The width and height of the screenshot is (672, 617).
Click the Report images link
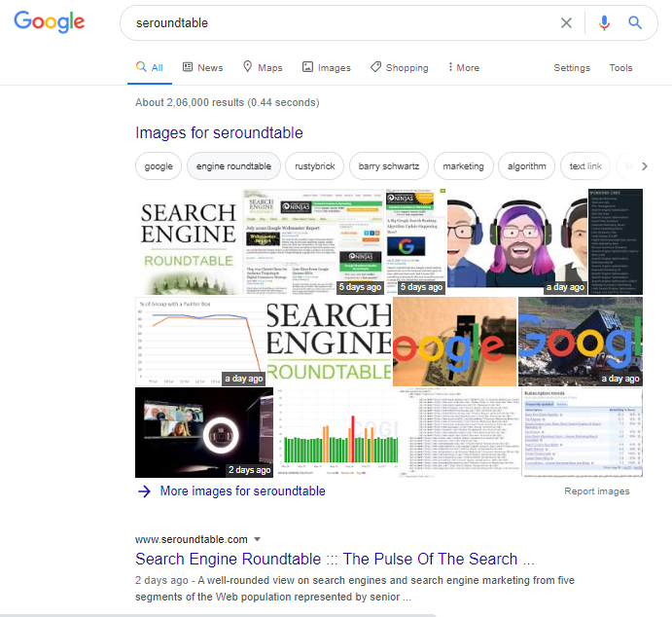coord(596,491)
